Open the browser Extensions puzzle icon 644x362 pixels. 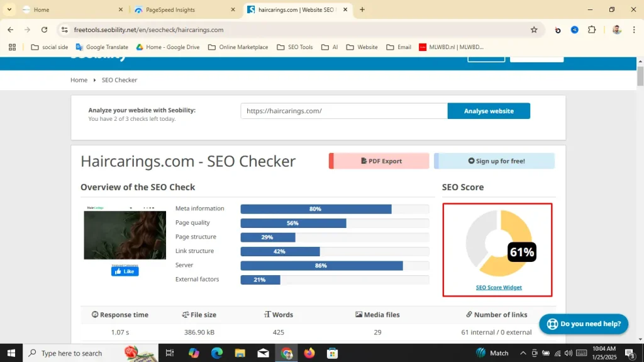(591, 30)
